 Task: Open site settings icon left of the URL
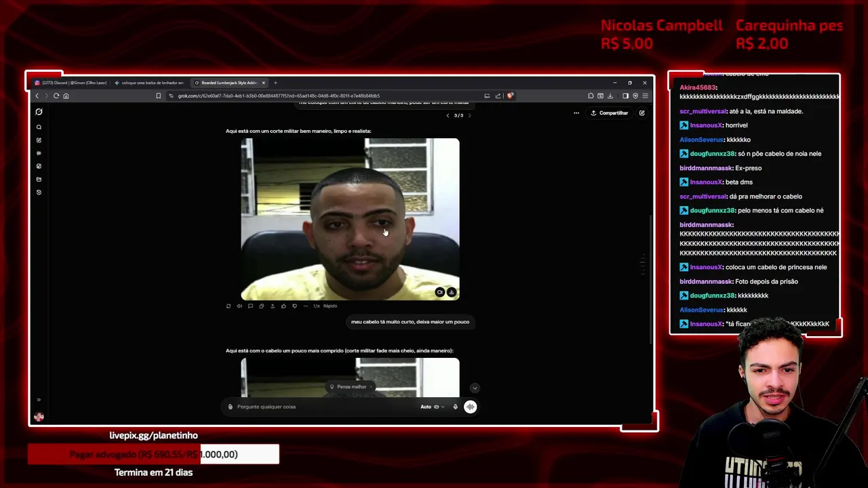tap(171, 96)
